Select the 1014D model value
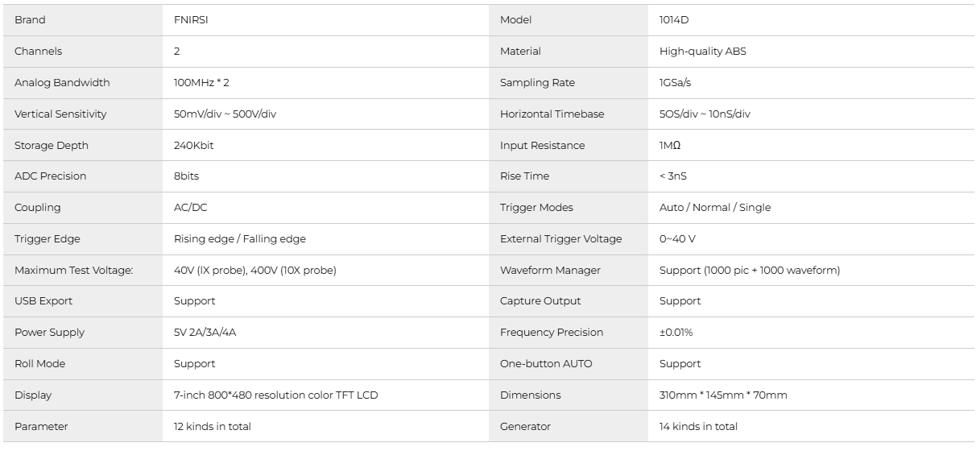This screenshot has height=451, width=980. pos(672,20)
